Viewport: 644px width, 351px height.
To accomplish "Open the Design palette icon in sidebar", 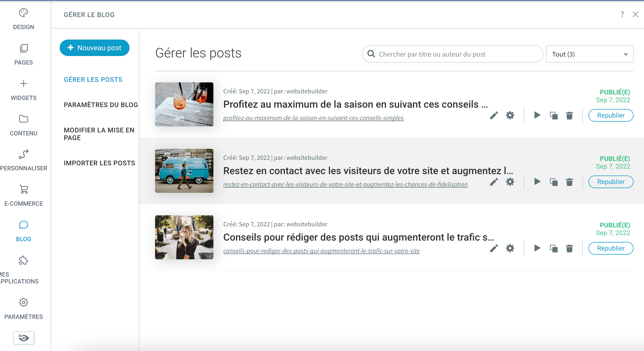I will coord(24,13).
